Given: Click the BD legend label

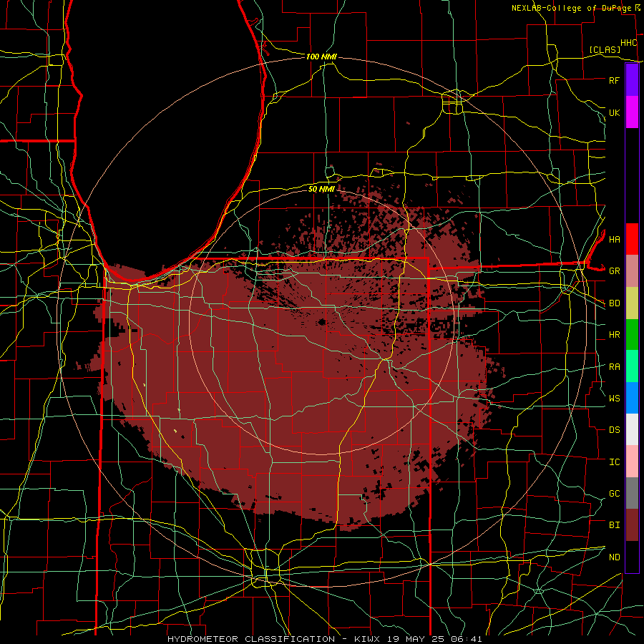Looking at the screenshot, I should pyautogui.click(x=614, y=303).
